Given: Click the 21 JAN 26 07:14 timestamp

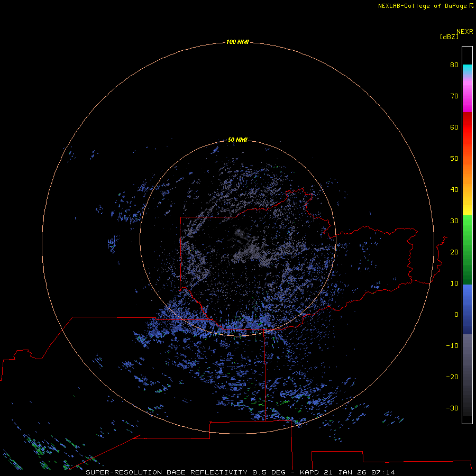Looking at the screenshot, I should coord(359,472).
